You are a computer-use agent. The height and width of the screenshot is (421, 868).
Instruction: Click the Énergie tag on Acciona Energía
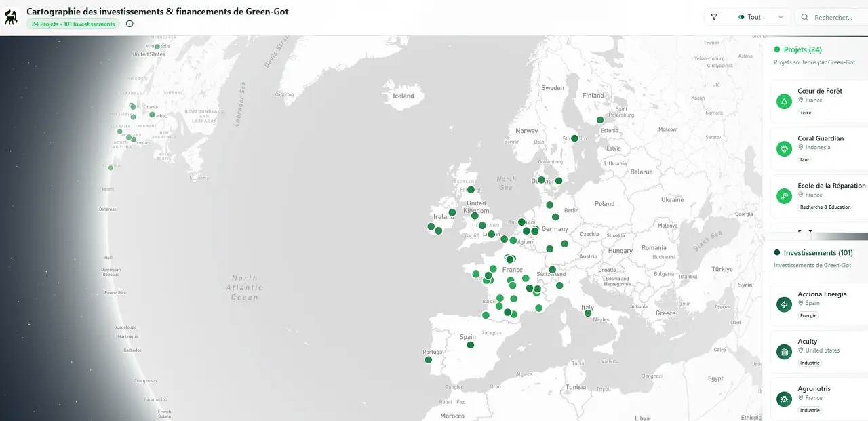808,315
